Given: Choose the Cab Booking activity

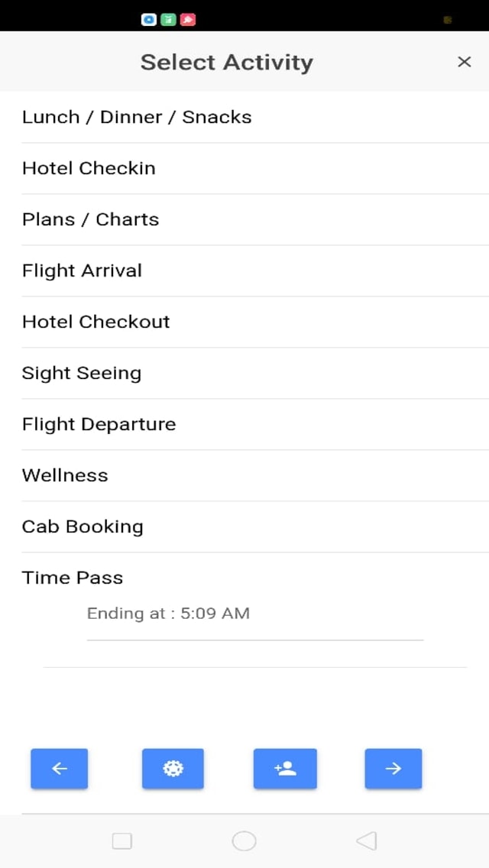Looking at the screenshot, I should click(83, 526).
